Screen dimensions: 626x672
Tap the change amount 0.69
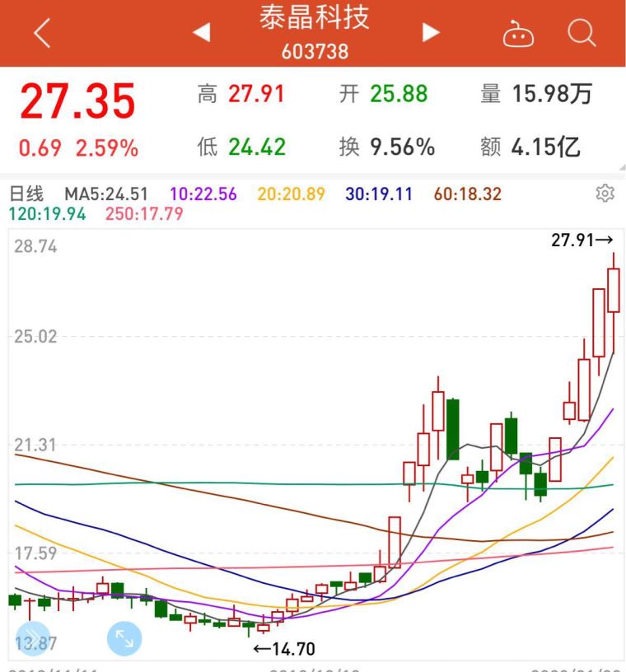tap(40, 148)
